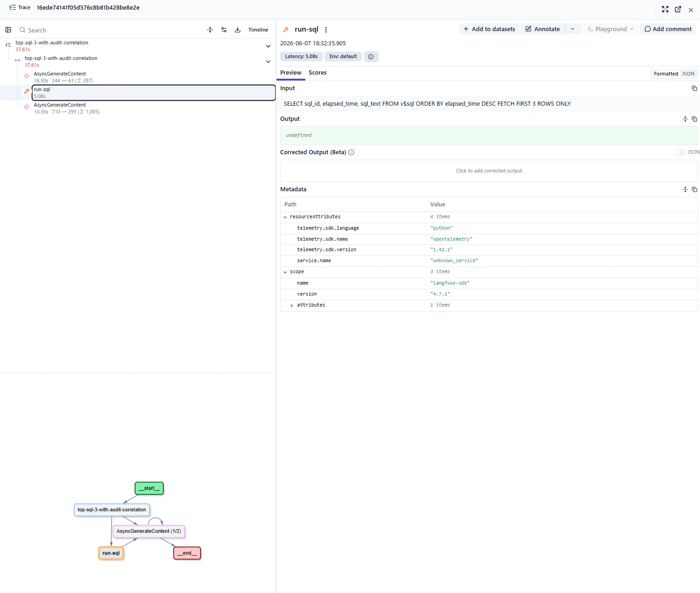
Task: Switch to the Preview tab
Action: 291,73
